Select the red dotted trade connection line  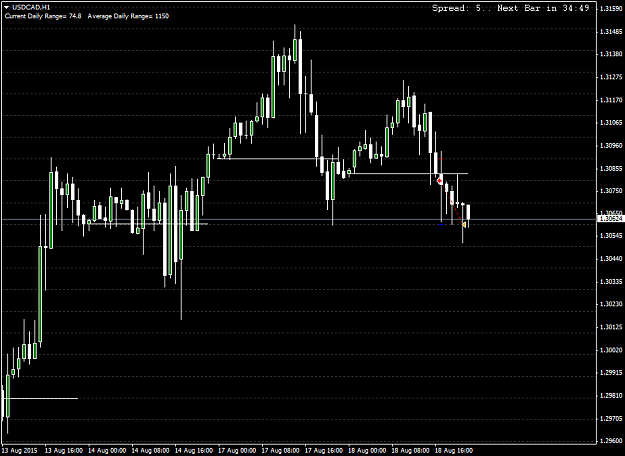pos(452,204)
